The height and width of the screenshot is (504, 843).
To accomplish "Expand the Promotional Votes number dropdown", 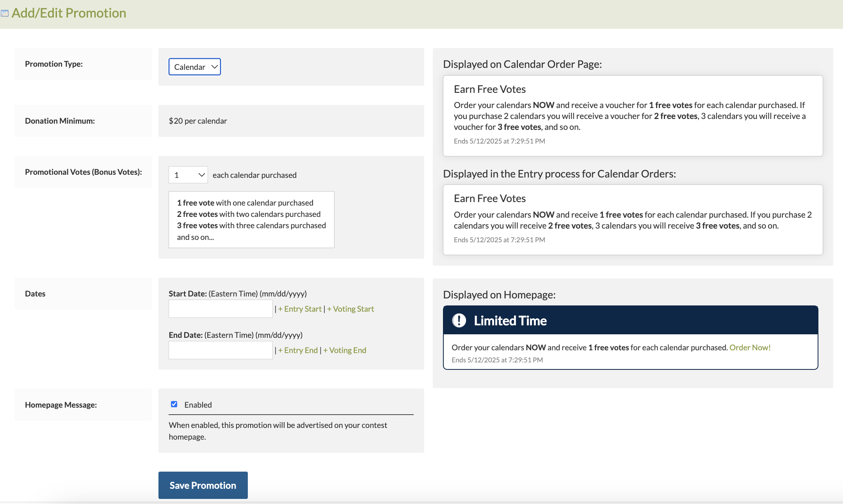I will [188, 175].
